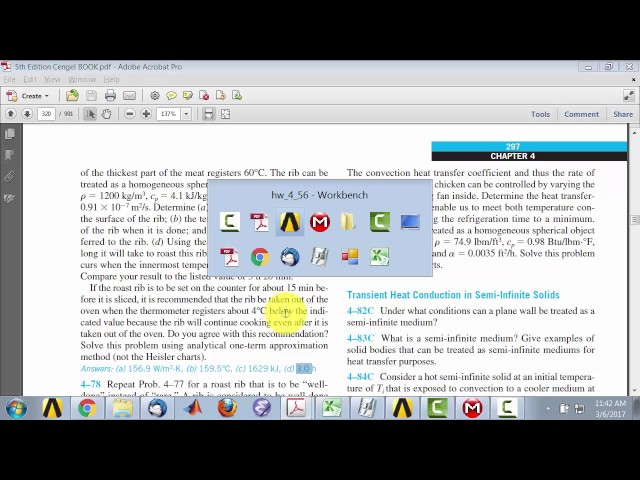Choose the red MEGA icon in the task switcher

tap(320, 222)
